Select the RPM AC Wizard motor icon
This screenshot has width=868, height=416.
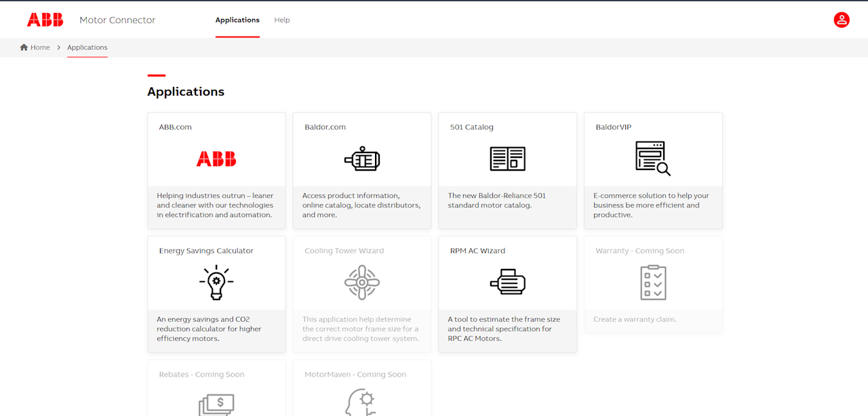(507, 282)
